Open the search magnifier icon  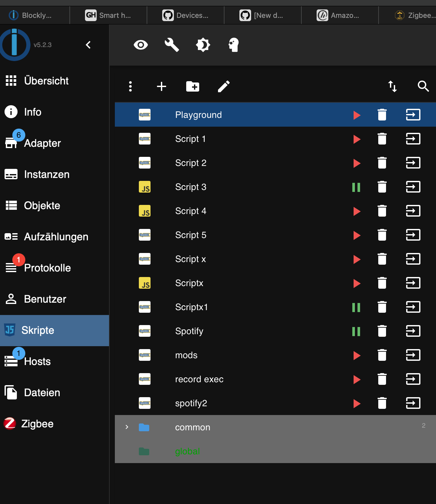point(423,86)
